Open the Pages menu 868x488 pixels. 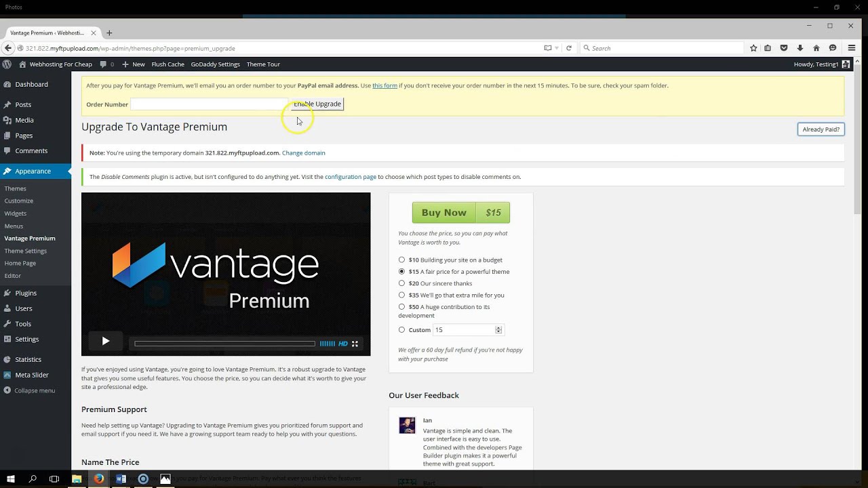pyautogui.click(x=24, y=136)
